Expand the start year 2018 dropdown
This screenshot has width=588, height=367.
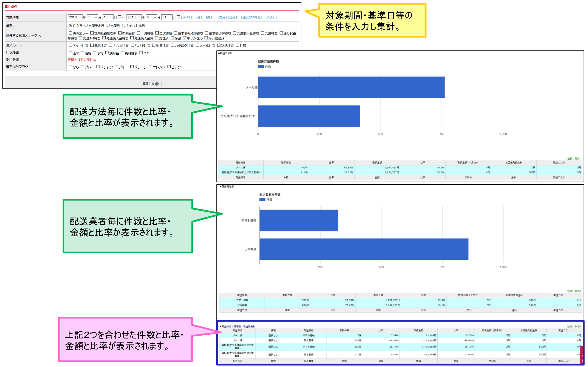point(75,17)
